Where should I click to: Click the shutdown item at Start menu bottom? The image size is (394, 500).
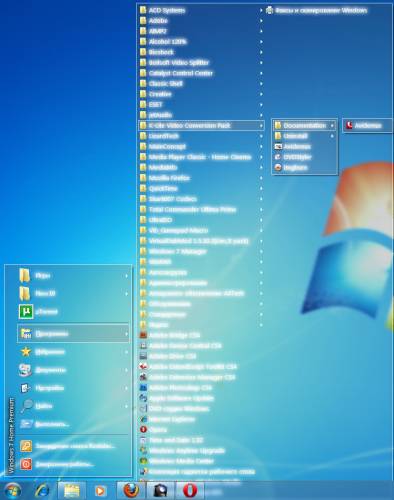tap(73, 464)
